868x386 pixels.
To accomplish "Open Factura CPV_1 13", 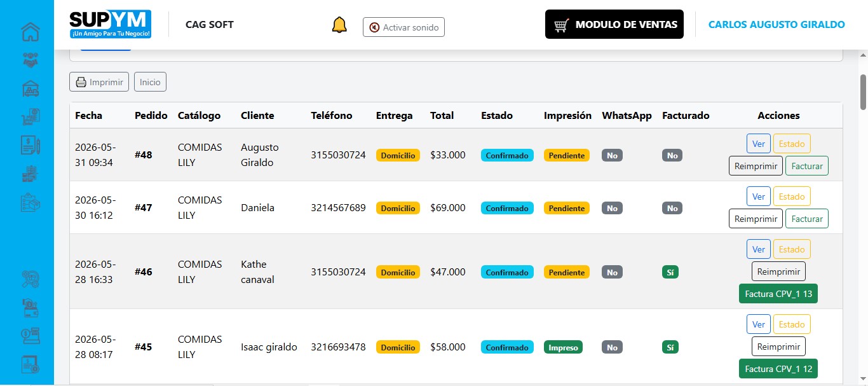I will pos(778,294).
